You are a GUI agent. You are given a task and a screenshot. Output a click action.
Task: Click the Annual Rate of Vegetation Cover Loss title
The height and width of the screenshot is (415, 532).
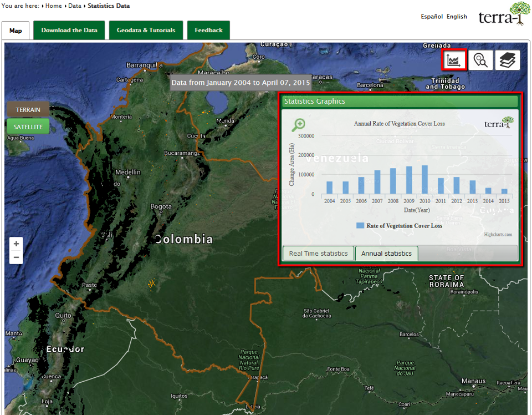coord(400,124)
